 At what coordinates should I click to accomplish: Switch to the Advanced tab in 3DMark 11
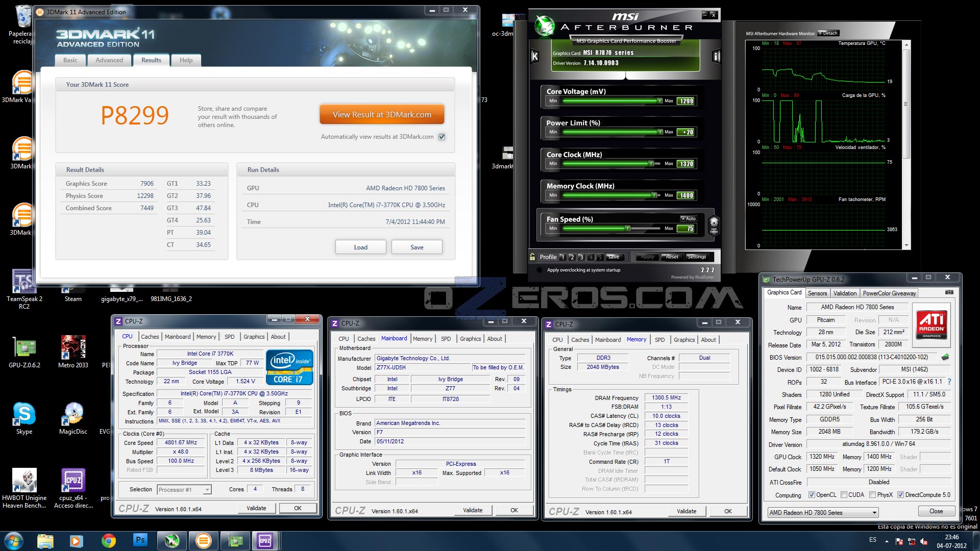[109, 60]
